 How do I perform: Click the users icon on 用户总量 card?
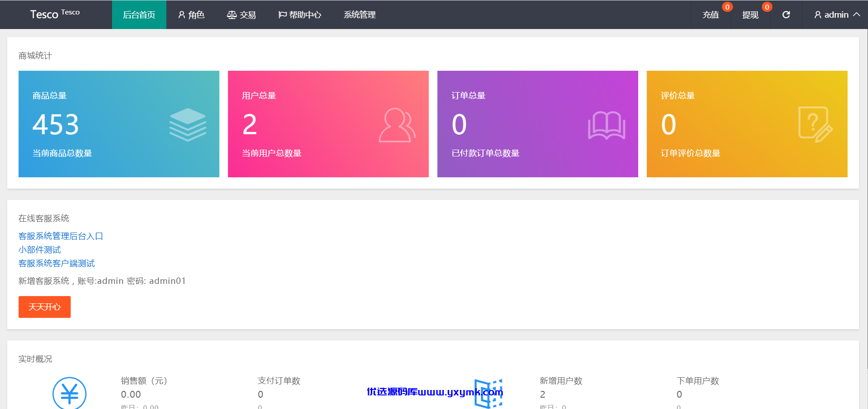397,125
